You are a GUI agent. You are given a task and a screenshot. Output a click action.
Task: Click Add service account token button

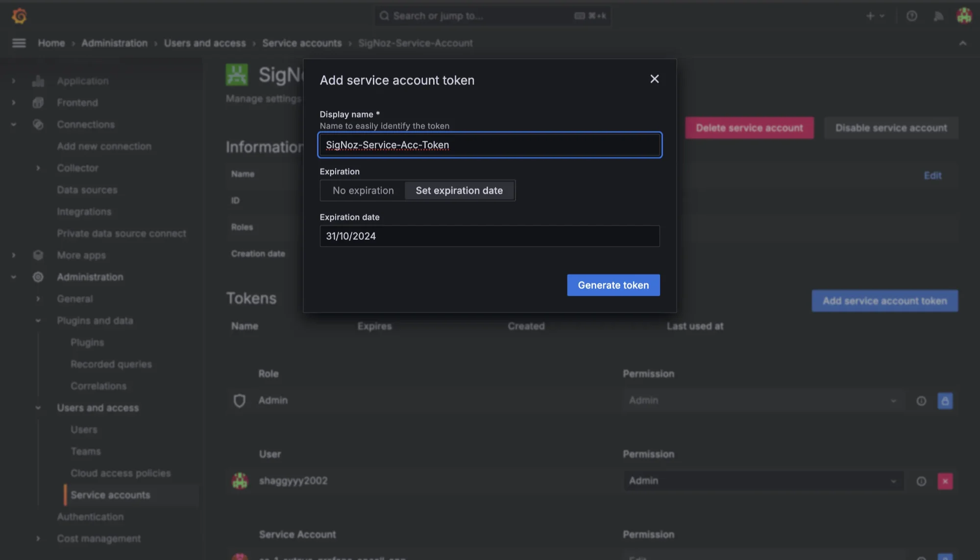click(x=884, y=301)
